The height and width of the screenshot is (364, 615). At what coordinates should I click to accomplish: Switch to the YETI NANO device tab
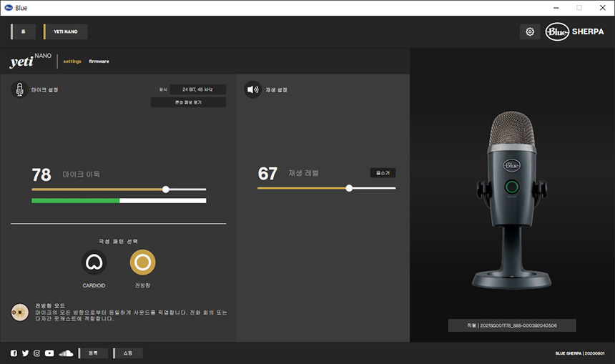[66, 31]
